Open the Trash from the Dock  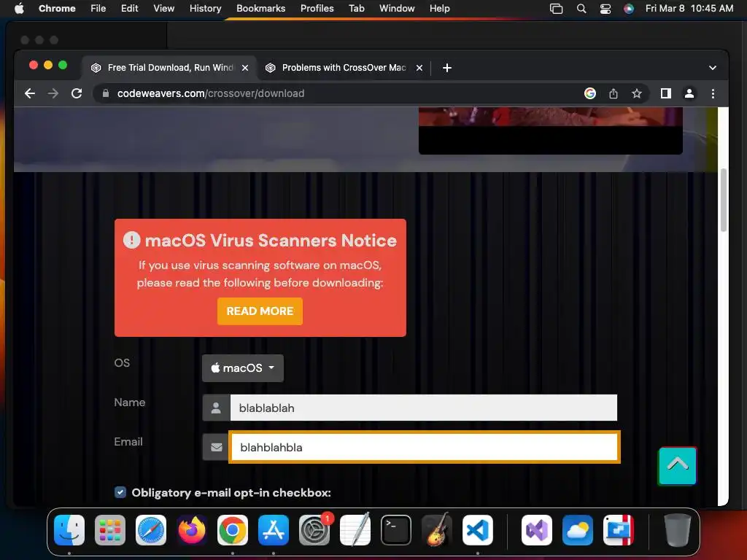click(x=678, y=529)
